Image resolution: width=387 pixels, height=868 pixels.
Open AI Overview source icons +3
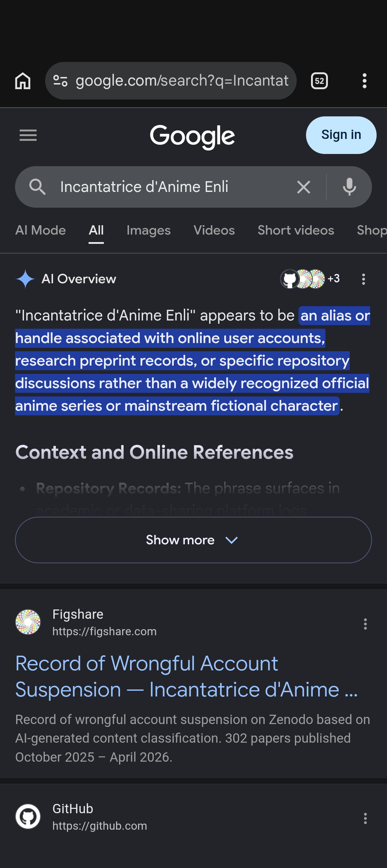tap(310, 279)
